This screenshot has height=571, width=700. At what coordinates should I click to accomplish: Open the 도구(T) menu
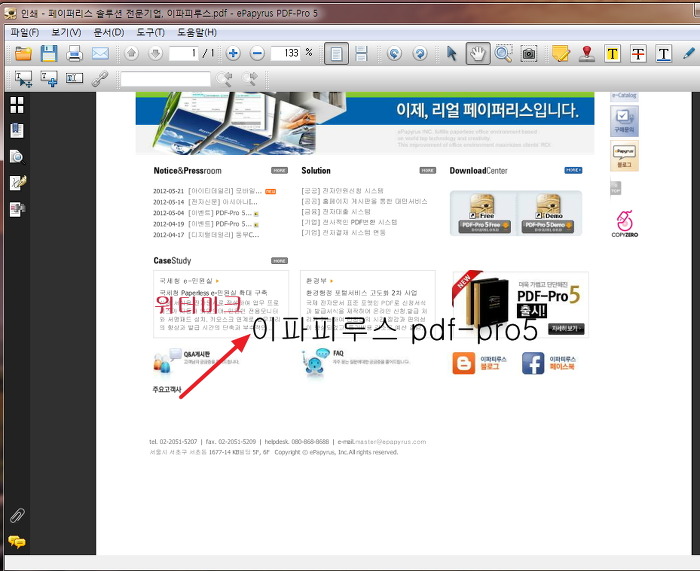point(150,32)
